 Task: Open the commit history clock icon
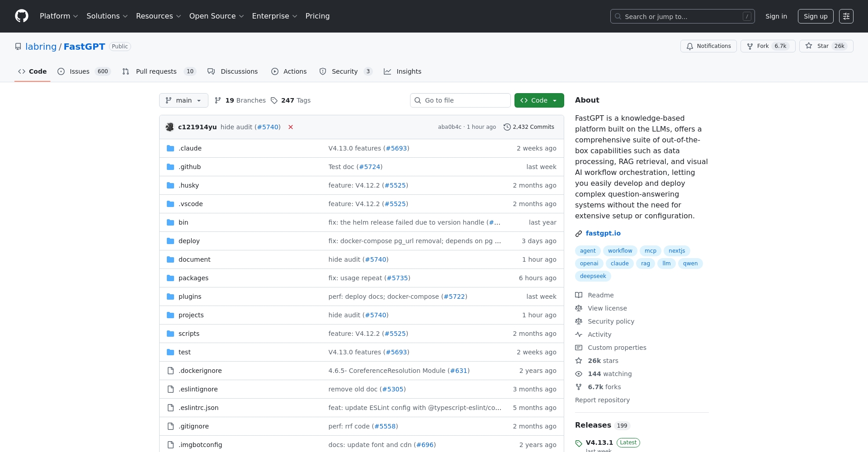tap(507, 127)
